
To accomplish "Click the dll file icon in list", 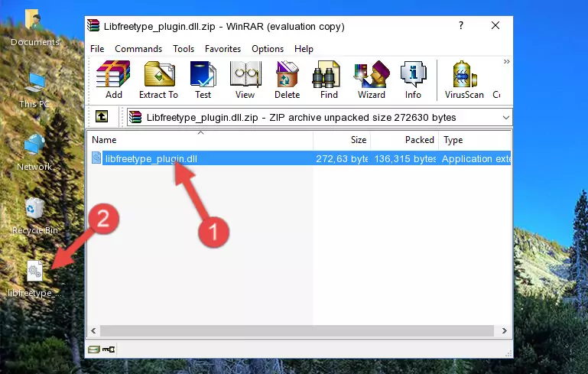I will click(96, 158).
